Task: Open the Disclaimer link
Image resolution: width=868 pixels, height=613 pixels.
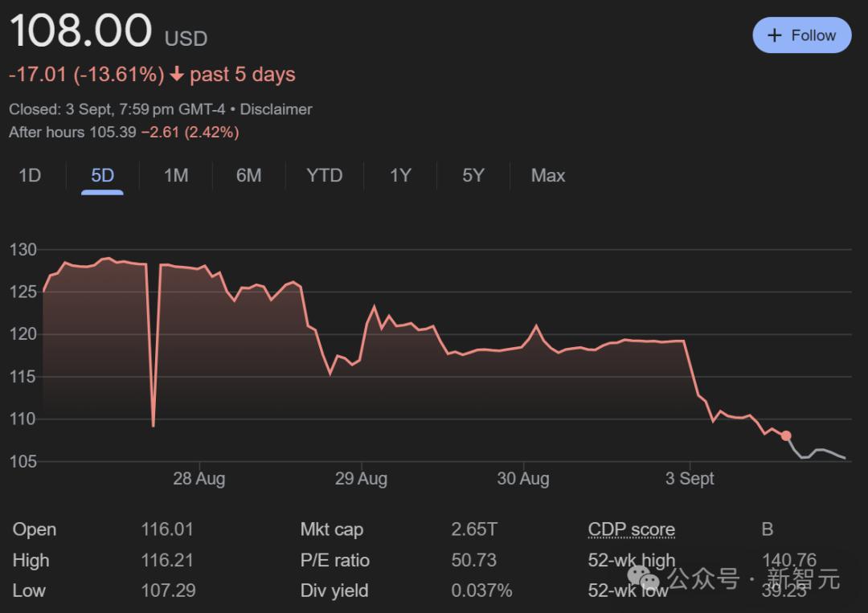Action: pos(276,109)
